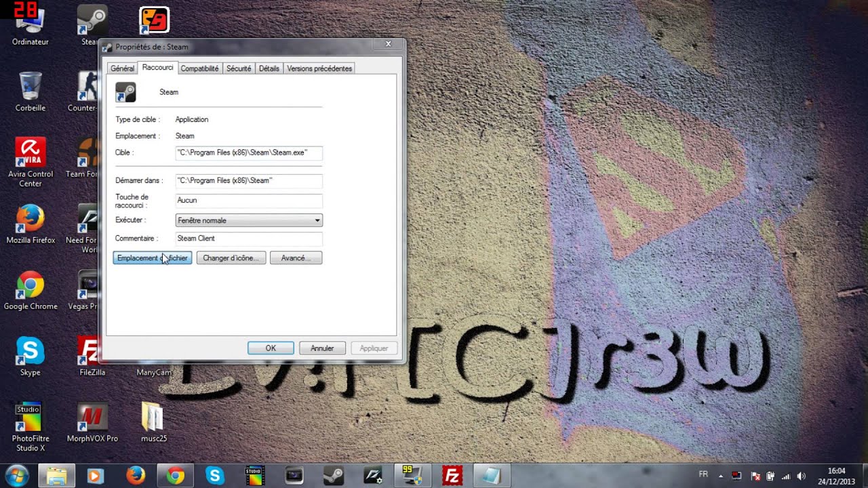
Task: Open the Corbeille recycle bin icon
Action: coord(30,91)
